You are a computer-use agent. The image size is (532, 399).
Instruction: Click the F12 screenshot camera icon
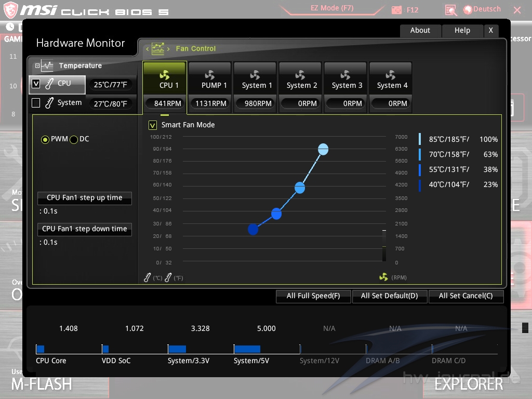click(x=397, y=10)
